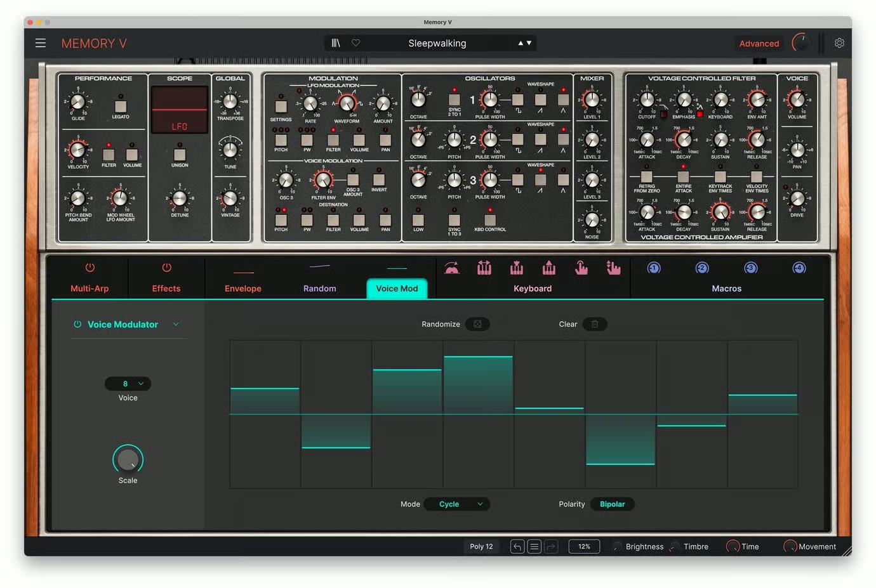Viewport: 876px width, 588px height.
Task: Switch to the Random tab
Action: click(x=320, y=289)
